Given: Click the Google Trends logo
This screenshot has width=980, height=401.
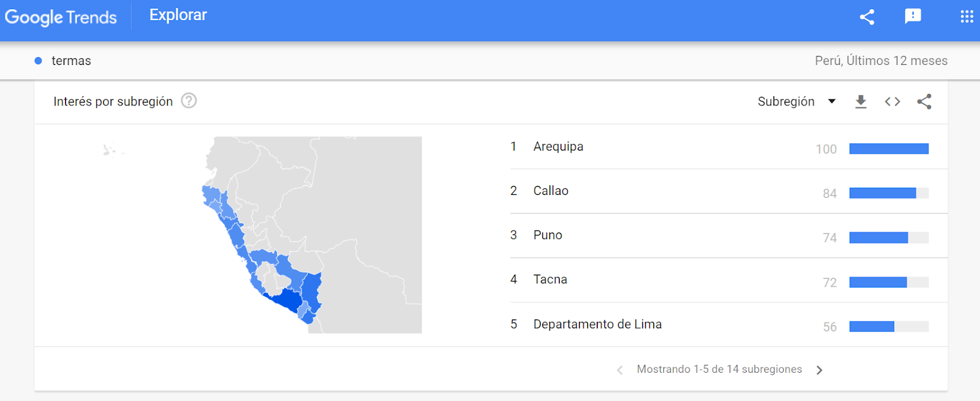Looking at the screenshot, I should (x=61, y=17).
